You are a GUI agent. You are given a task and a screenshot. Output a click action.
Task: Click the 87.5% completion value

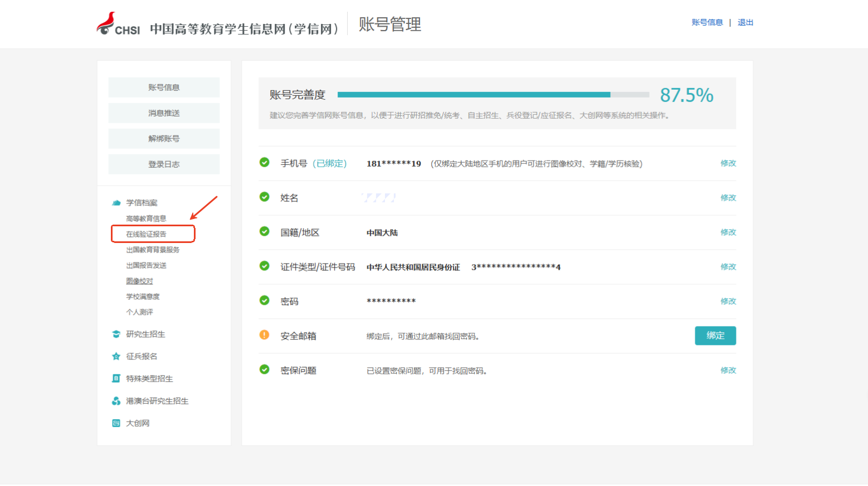[x=686, y=95]
